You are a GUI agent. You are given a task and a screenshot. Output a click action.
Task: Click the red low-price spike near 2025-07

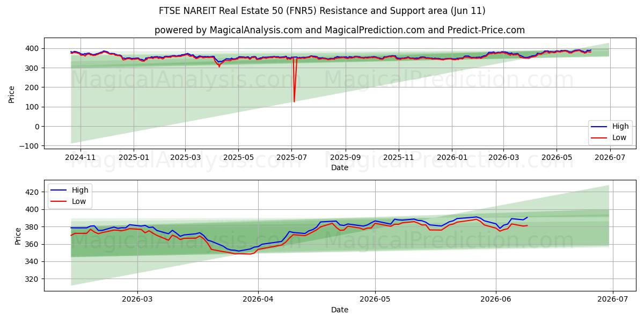click(x=294, y=80)
